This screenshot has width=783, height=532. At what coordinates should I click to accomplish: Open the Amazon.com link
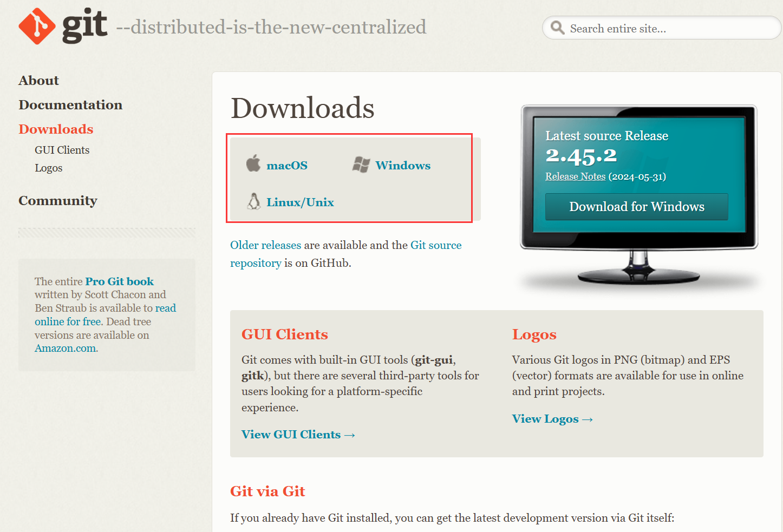[66, 349]
